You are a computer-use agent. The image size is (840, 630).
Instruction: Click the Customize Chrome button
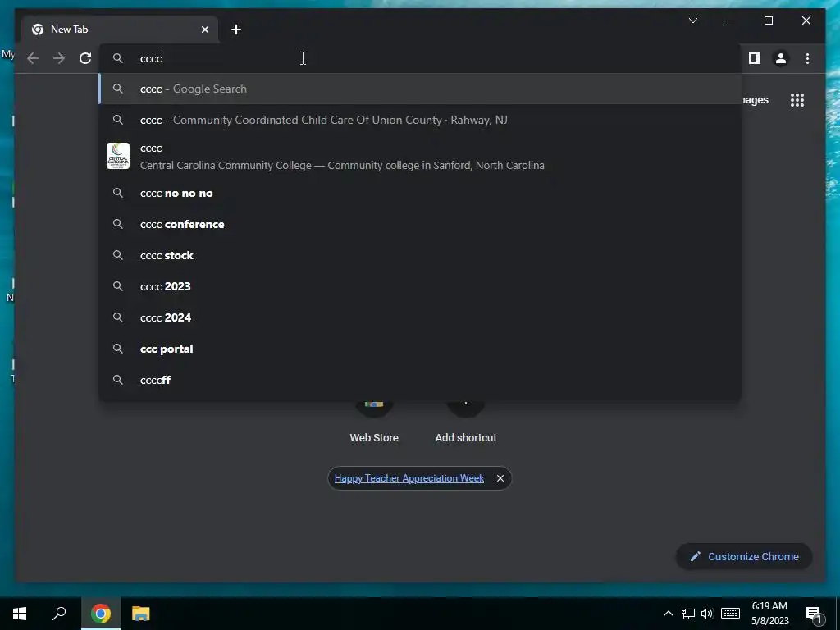(744, 557)
